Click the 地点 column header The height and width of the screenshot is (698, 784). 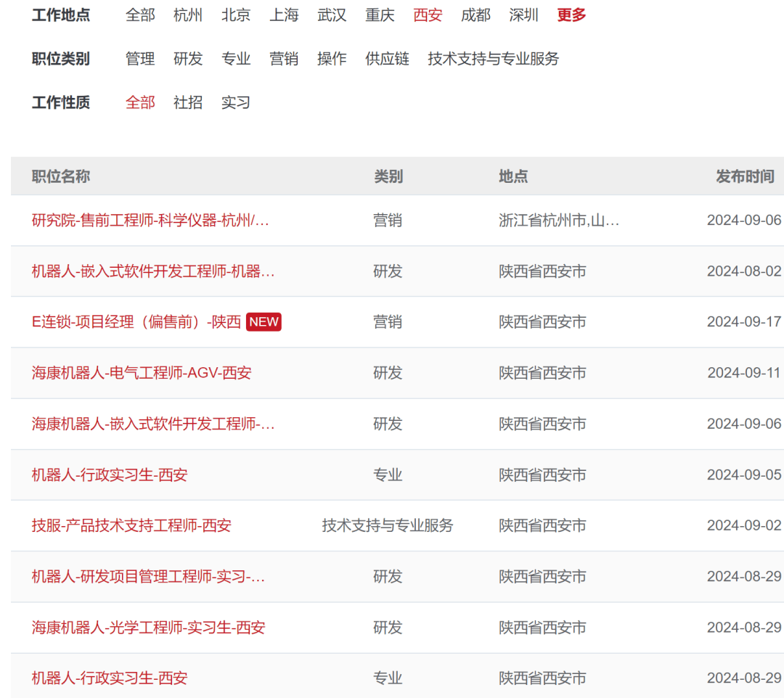pos(513,176)
